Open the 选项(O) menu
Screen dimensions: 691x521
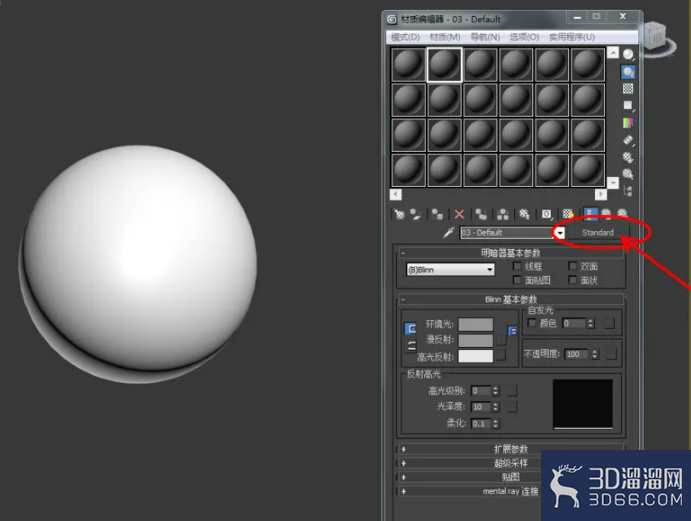(524, 37)
